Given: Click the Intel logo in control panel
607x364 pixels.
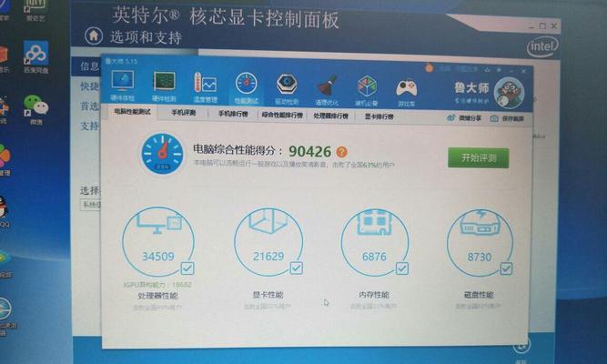Looking at the screenshot, I should [542, 46].
